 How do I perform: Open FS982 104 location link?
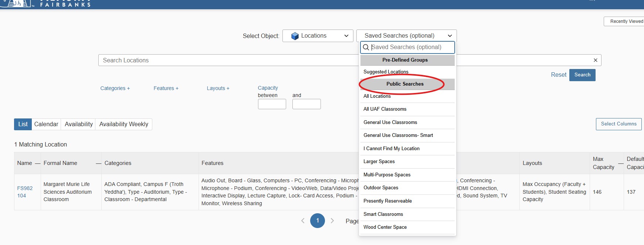pos(25,192)
